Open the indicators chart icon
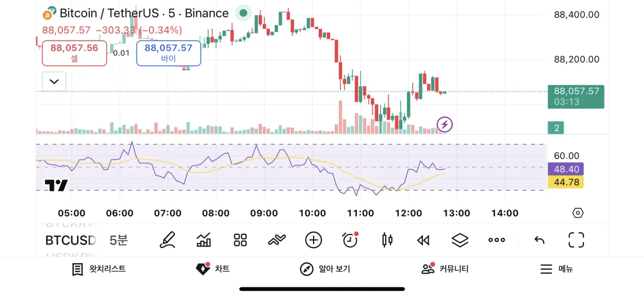644x297 pixels. (x=204, y=240)
